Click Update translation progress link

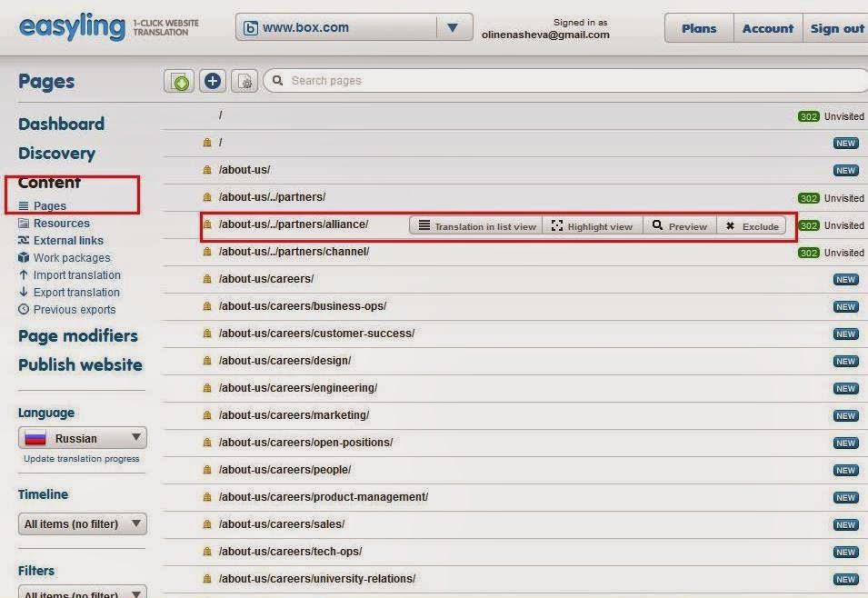click(x=82, y=458)
